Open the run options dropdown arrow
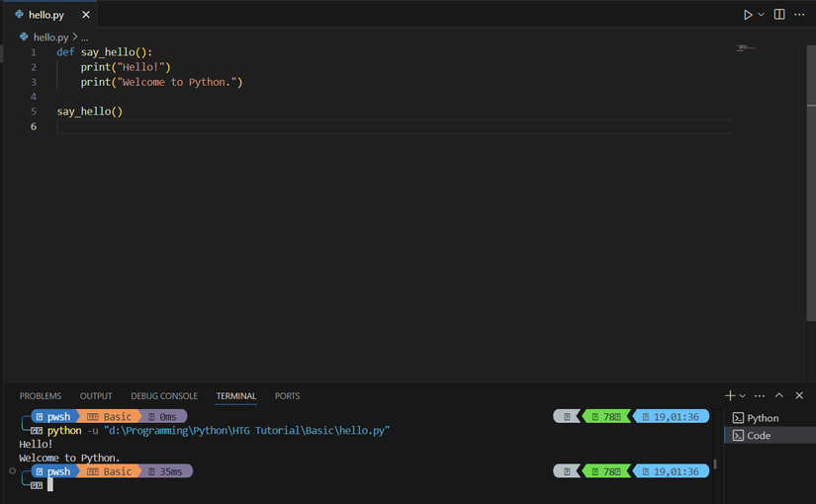Screen dimensions: 816x504 tap(761, 15)
